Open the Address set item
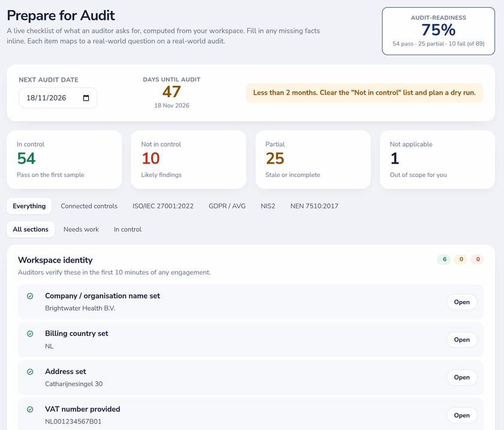504x430 pixels. point(461,377)
